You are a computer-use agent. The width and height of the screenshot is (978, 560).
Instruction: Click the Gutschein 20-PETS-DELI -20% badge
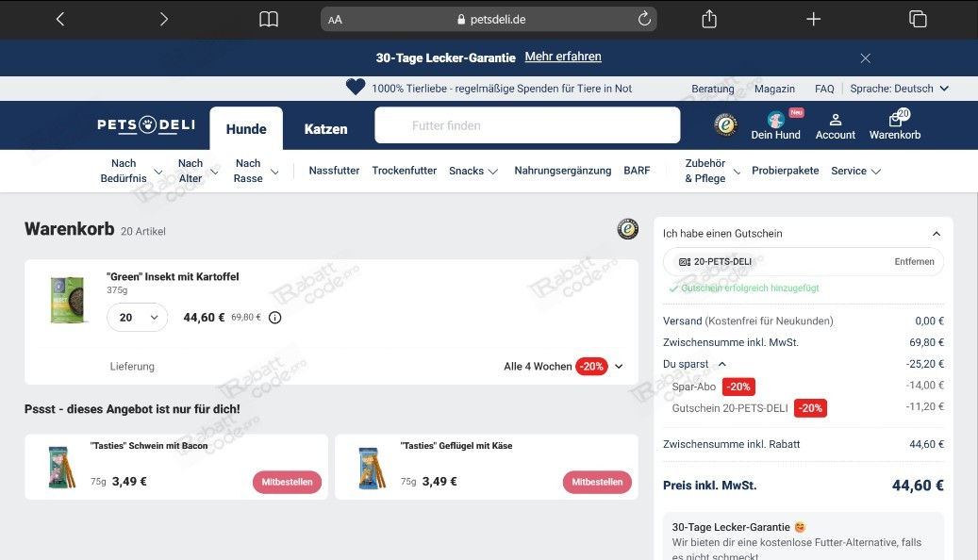[810, 408]
